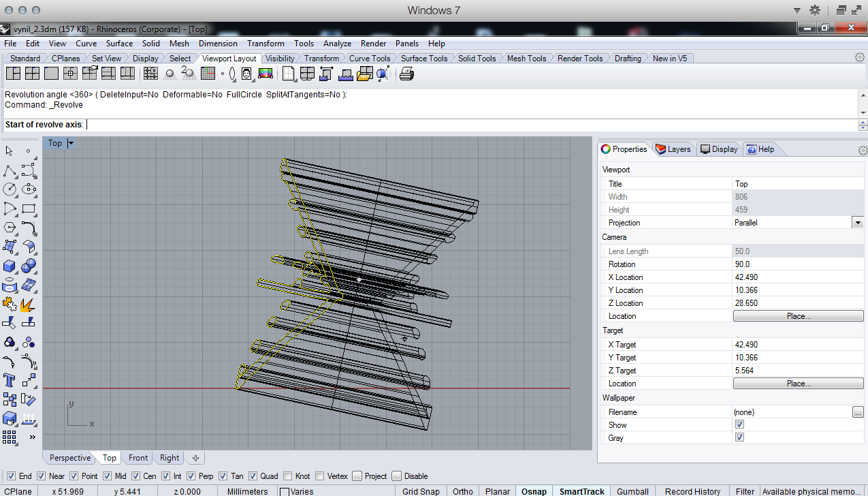The image size is (868, 496).
Task: Open the Analyze menu
Action: pos(338,43)
